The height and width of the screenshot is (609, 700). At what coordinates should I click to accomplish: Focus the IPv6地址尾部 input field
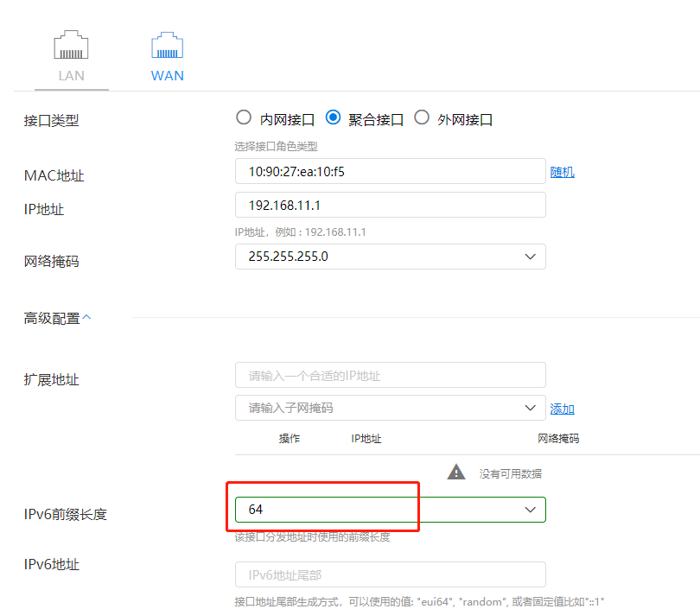(x=390, y=574)
